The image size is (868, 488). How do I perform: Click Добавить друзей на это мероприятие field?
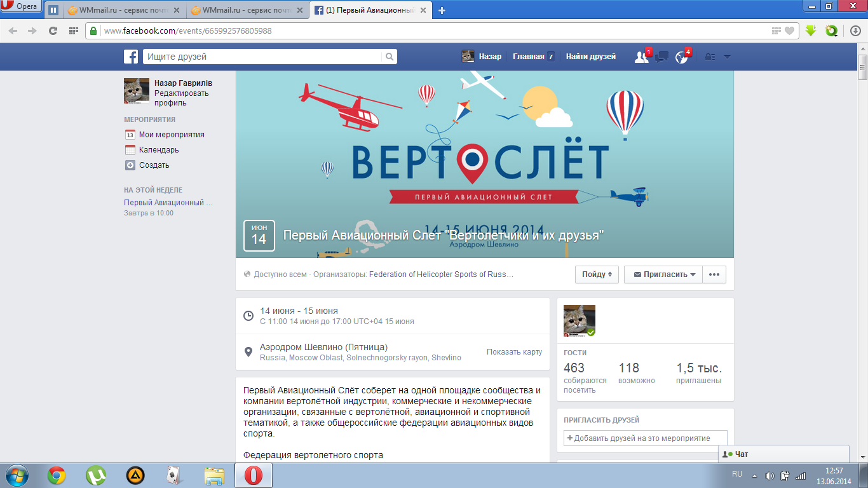[646, 438]
